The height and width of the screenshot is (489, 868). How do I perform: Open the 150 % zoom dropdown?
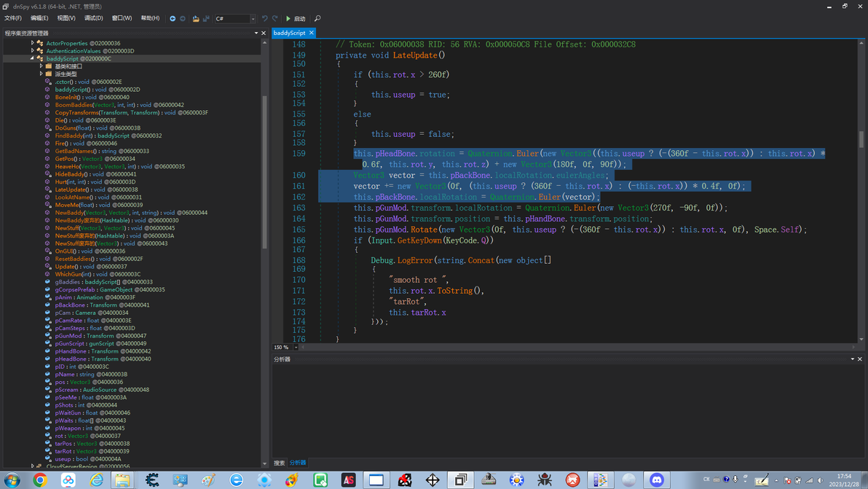point(296,348)
